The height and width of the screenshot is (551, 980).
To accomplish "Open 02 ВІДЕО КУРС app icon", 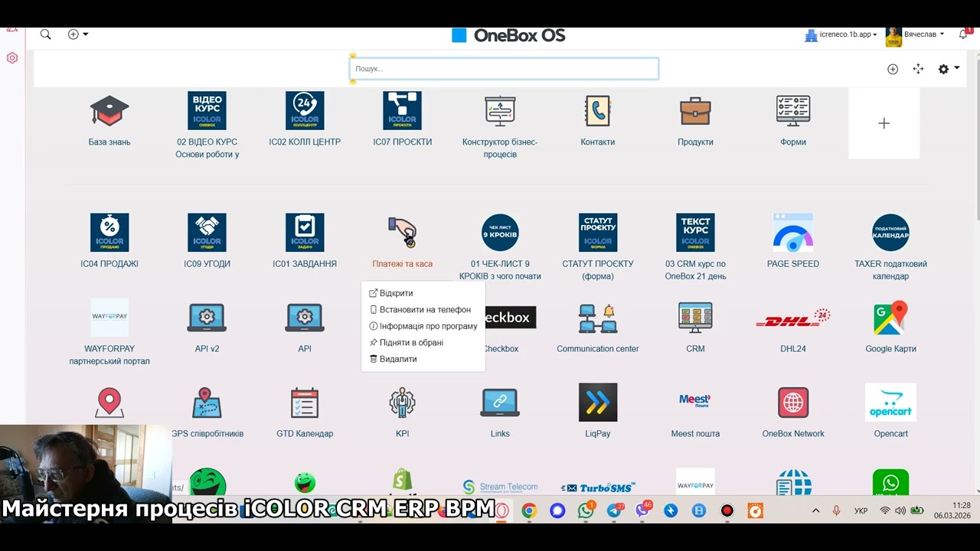I will click(207, 111).
